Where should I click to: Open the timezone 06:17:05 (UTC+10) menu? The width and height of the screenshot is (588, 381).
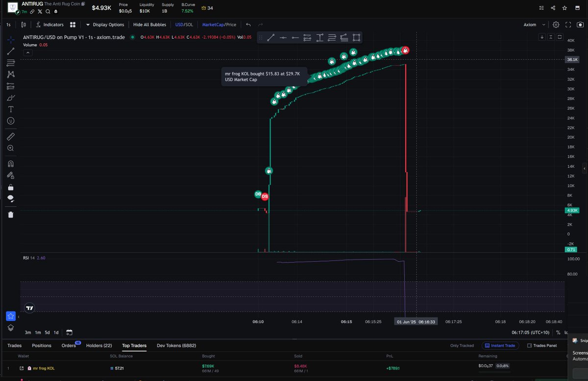[x=531, y=333]
